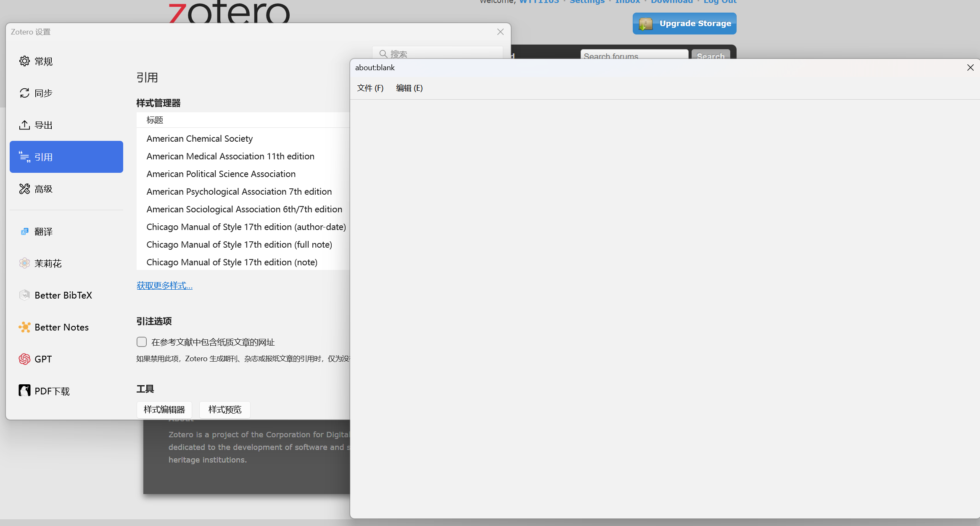
Task: Focus the Search forums input field
Action: (634, 55)
